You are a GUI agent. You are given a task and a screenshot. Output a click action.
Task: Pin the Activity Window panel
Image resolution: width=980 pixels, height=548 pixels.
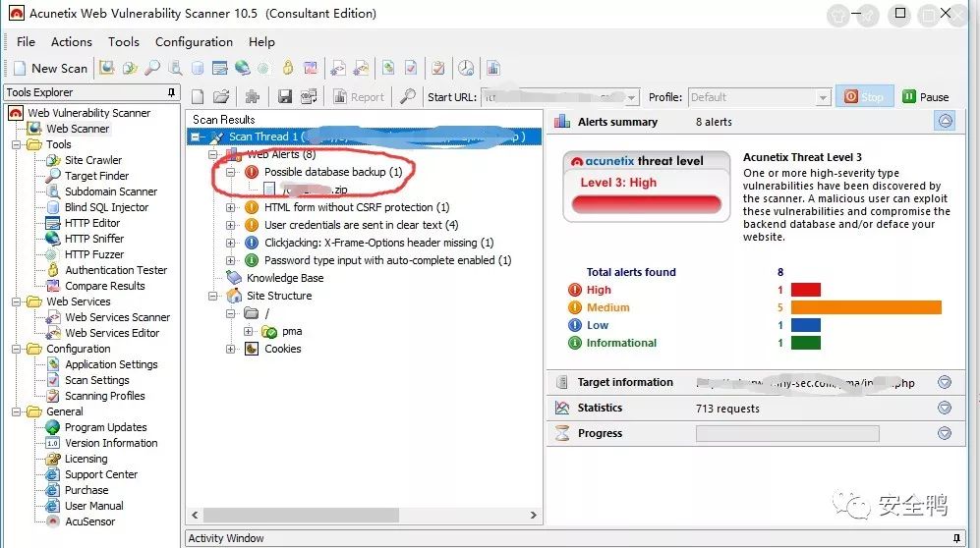point(956,538)
